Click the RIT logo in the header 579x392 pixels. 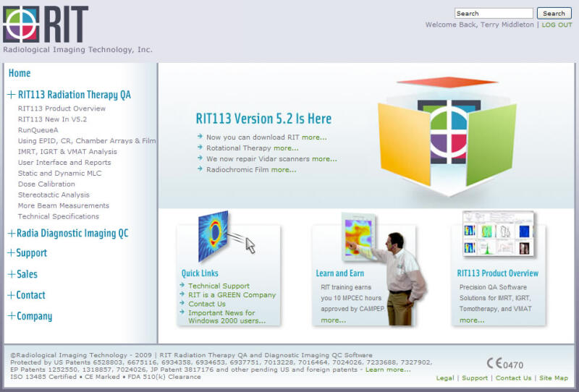coord(46,25)
